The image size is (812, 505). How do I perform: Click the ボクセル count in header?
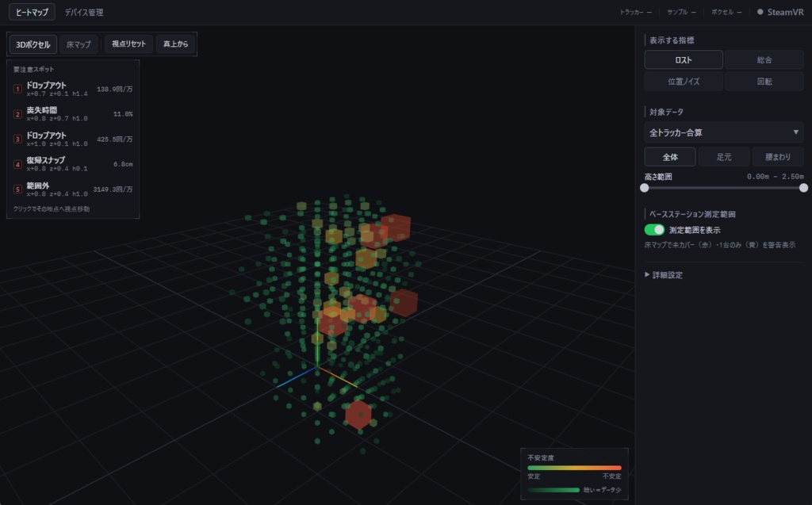coord(726,12)
